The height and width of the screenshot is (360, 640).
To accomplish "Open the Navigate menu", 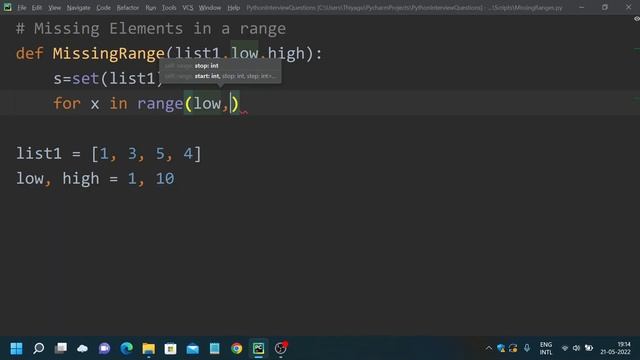I will tap(78, 8).
